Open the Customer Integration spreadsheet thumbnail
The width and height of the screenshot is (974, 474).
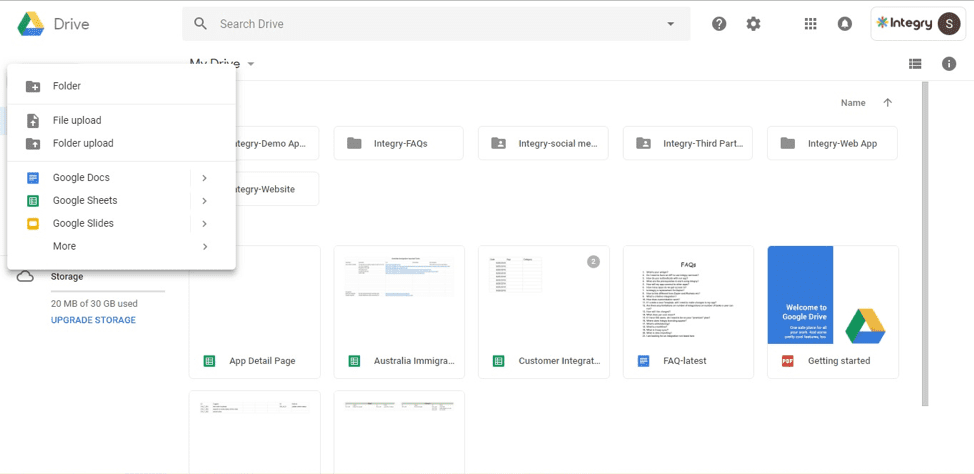coord(544,295)
